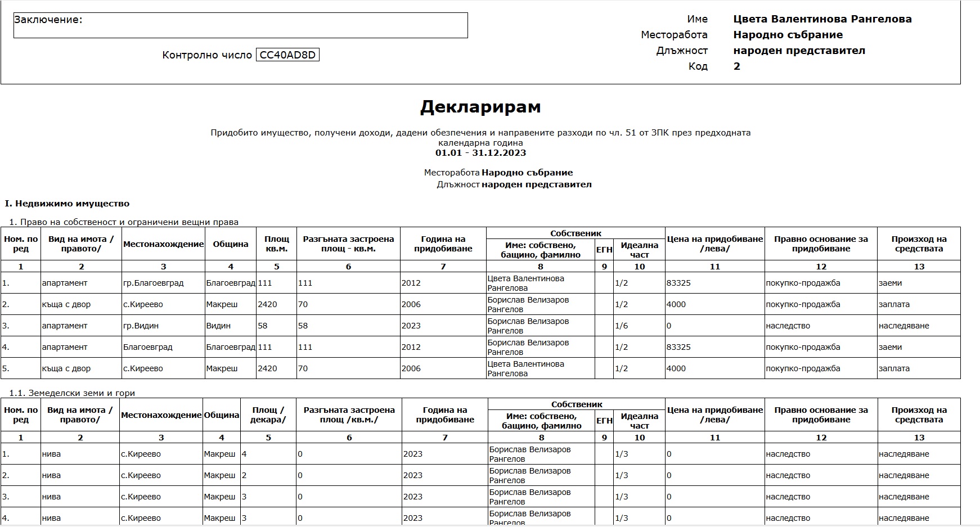Click гр.Благоевград location in row 1
Viewport: 980px width, 527px height.
[154, 283]
